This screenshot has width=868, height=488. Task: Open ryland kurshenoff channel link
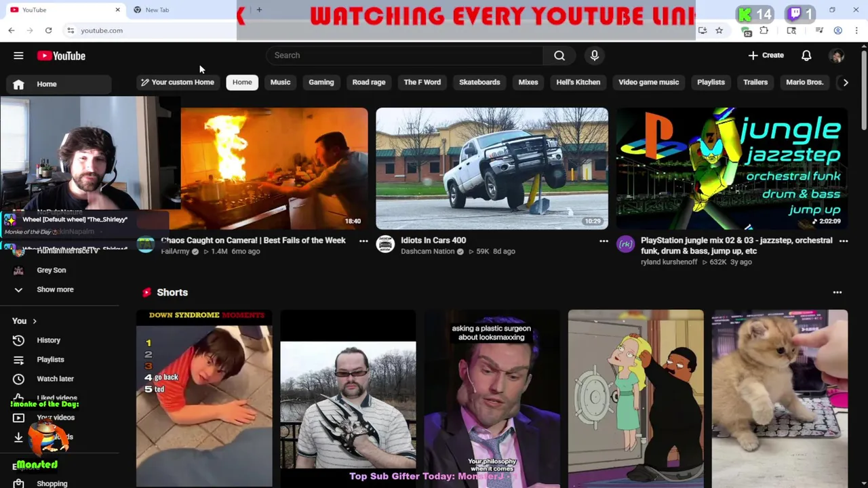click(x=669, y=262)
